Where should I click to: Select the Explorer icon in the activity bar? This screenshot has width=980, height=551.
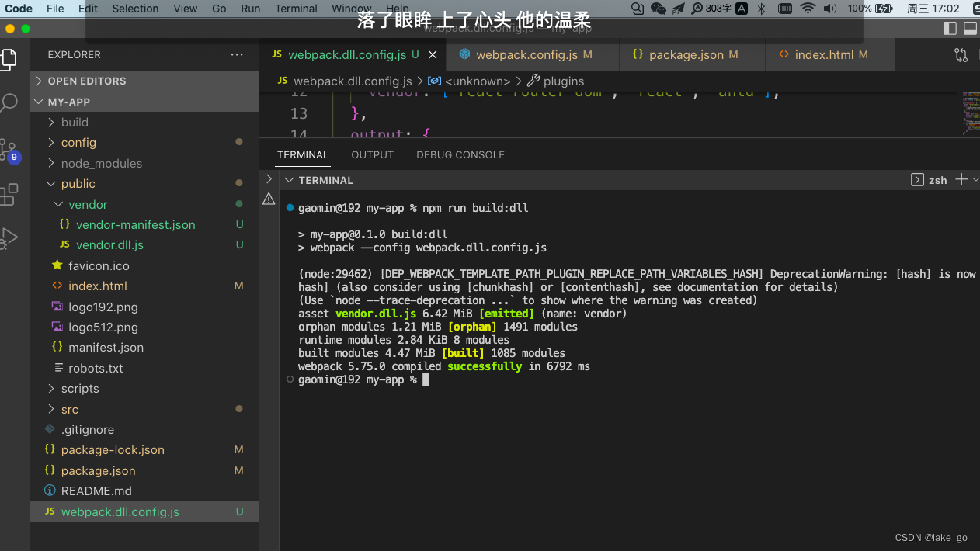(x=11, y=60)
